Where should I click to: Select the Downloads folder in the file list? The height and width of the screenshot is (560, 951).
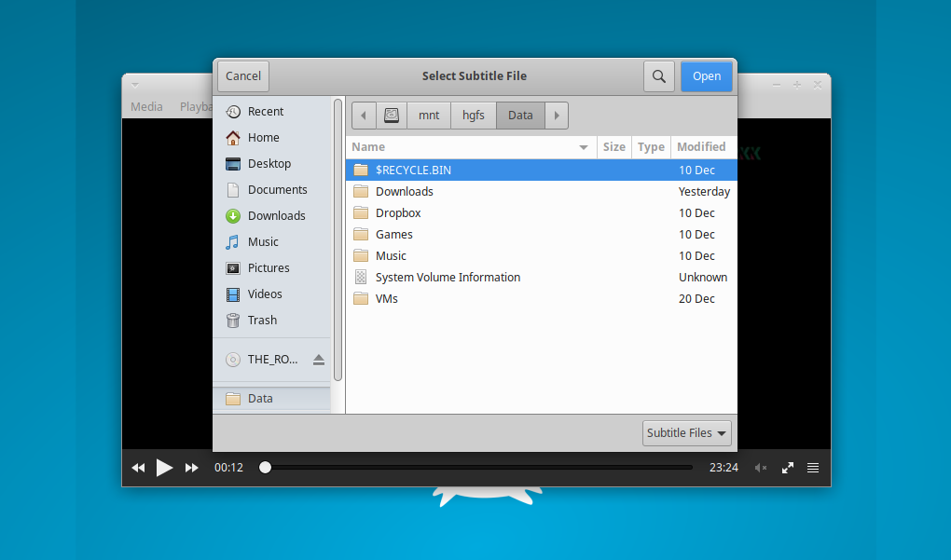[x=404, y=191]
